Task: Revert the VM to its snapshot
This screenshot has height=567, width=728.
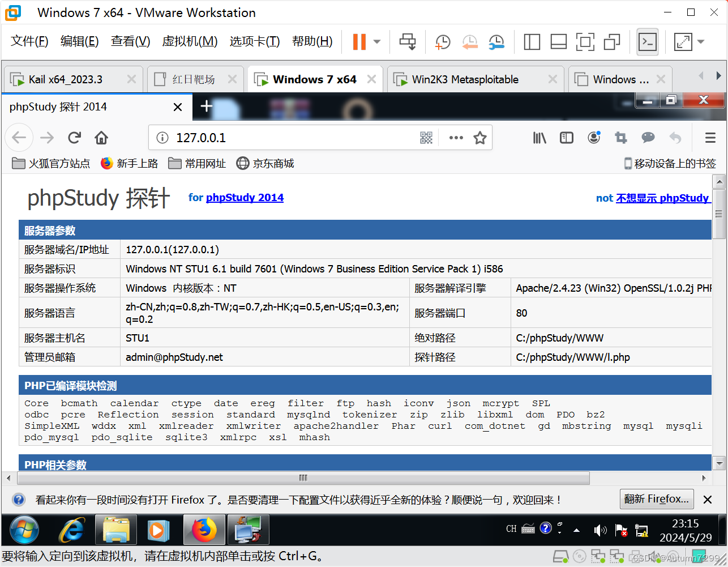Action: [x=470, y=41]
